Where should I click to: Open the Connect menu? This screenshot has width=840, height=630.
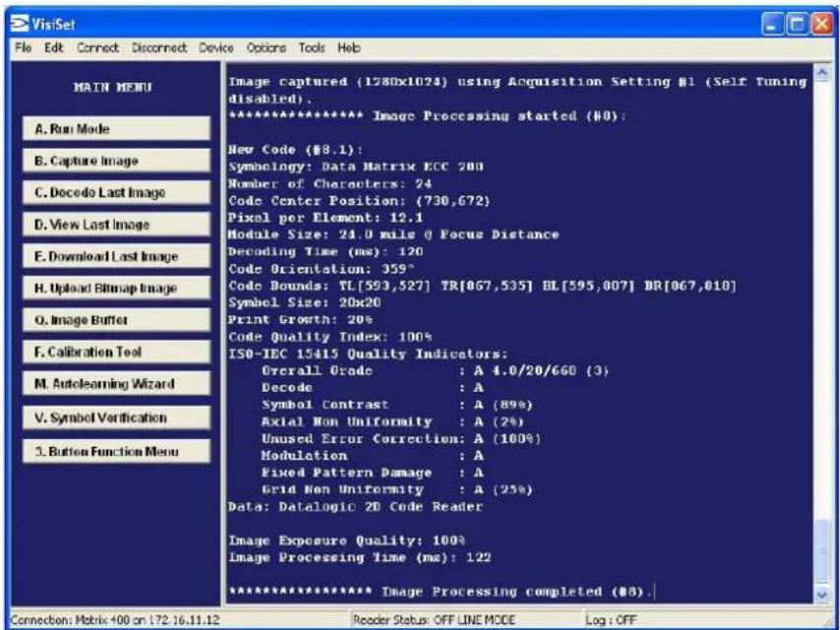click(97, 47)
